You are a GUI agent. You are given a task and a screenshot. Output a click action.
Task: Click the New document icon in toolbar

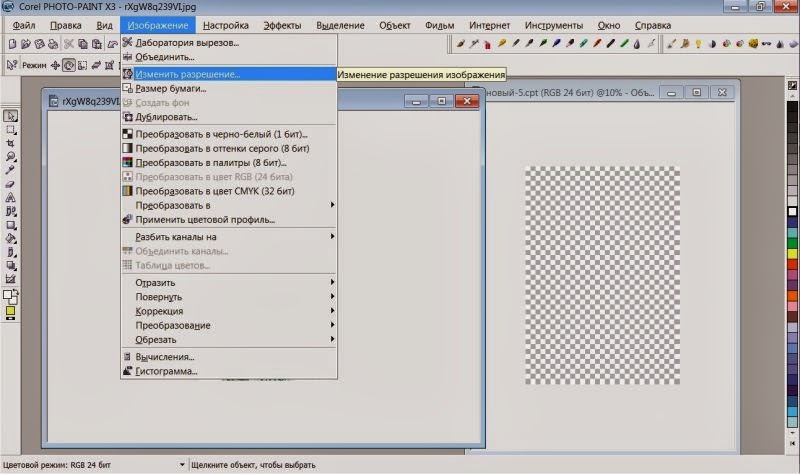coord(12,44)
